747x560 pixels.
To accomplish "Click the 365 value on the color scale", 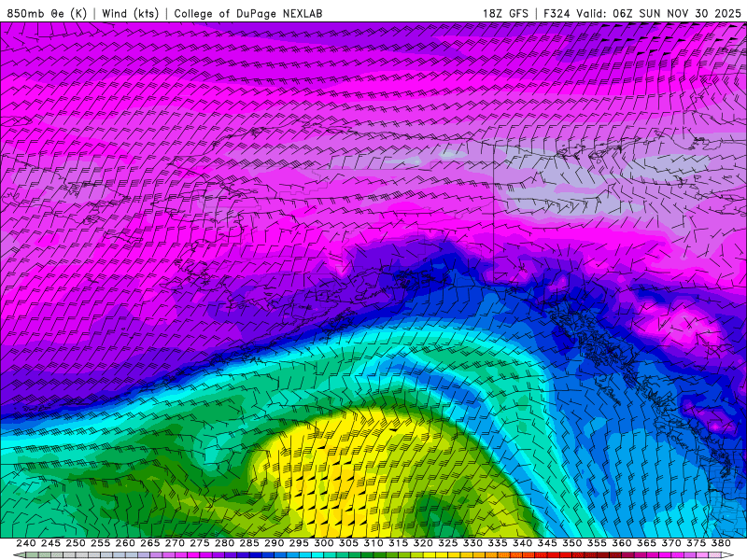I will pyautogui.click(x=646, y=543).
